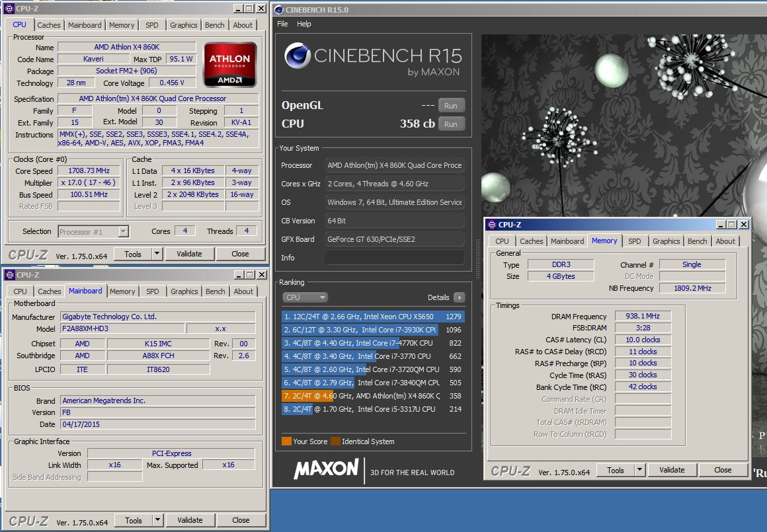Click the Close button in the CPU-Z Mainboard window
The width and height of the screenshot is (767, 532).
pos(241,520)
